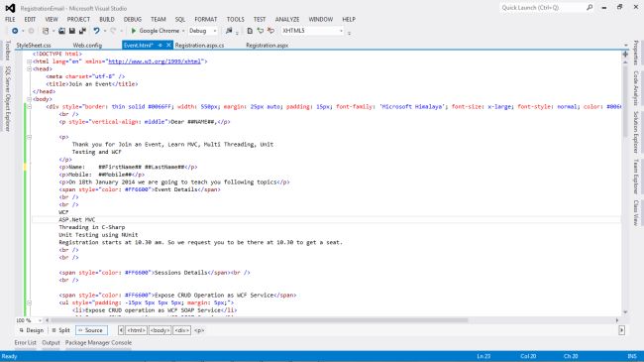Click the Quick Launch search magnifier icon

click(590, 7)
